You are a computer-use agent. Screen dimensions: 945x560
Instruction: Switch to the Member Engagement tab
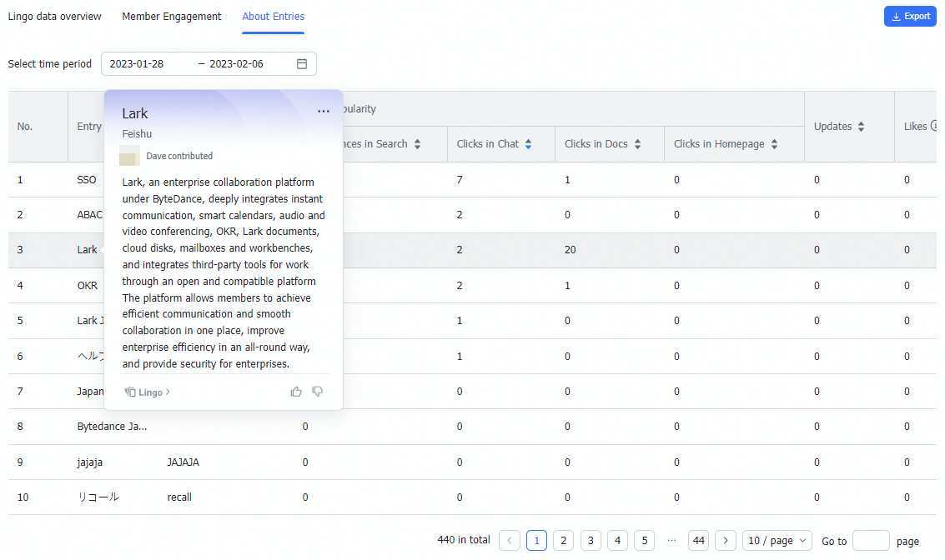pos(171,16)
